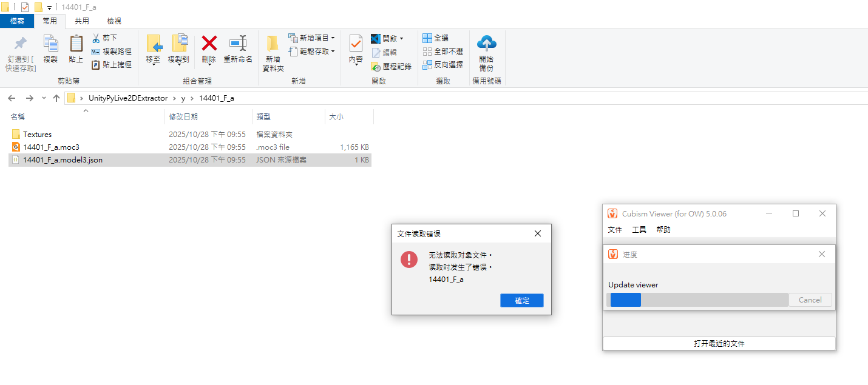Click the Select All option in ribbon
The height and width of the screenshot is (385, 868).
pyautogui.click(x=436, y=38)
